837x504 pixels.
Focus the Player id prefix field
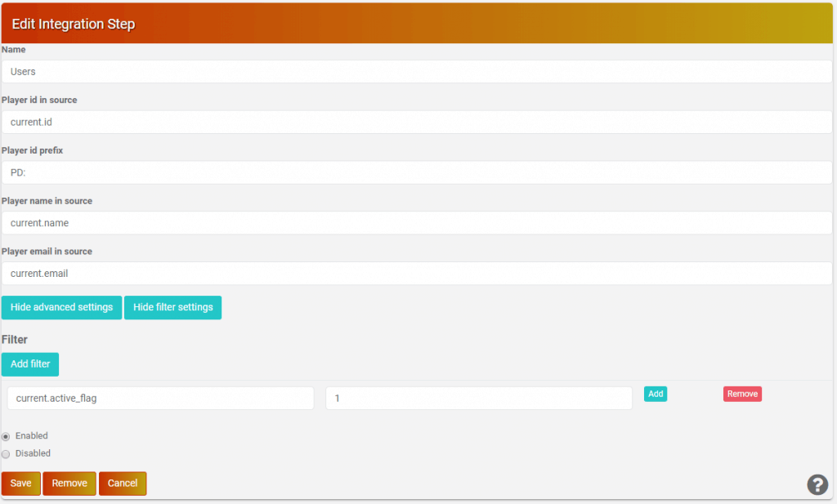pos(417,173)
